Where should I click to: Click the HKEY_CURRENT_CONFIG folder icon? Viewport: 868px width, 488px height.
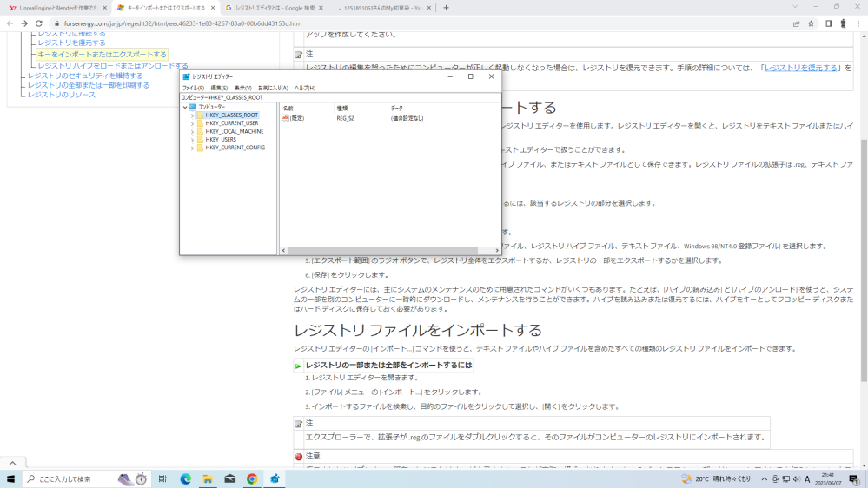200,148
